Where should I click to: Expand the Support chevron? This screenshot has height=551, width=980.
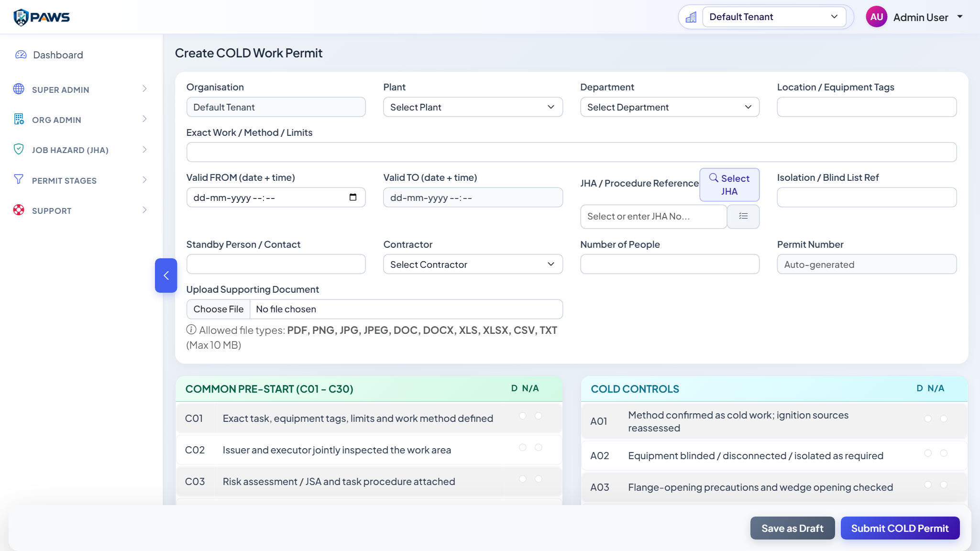click(144, 210)
